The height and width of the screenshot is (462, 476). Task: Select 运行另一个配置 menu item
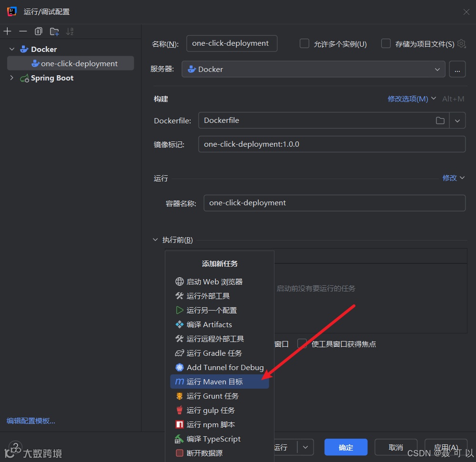coord(220,310)
